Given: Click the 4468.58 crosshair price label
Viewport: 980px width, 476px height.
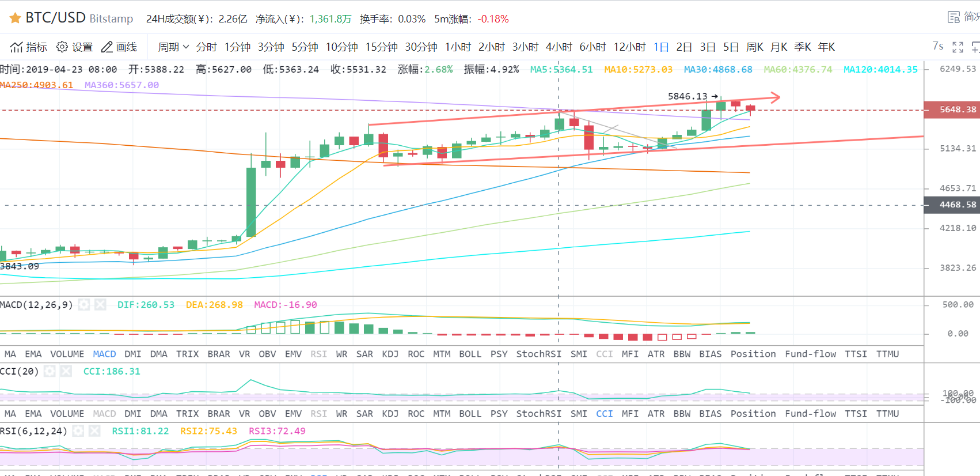Looking at the screenshot, I should coord(952,205).
